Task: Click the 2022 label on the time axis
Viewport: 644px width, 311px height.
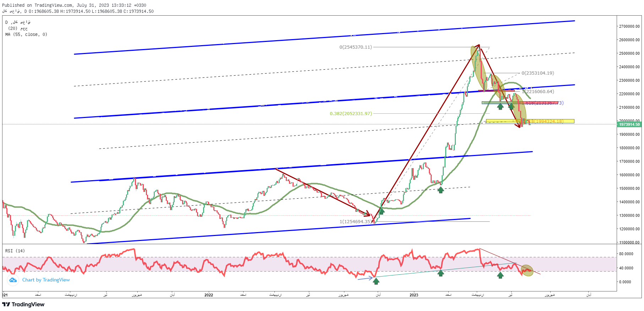Action: (x=209, y=295)
